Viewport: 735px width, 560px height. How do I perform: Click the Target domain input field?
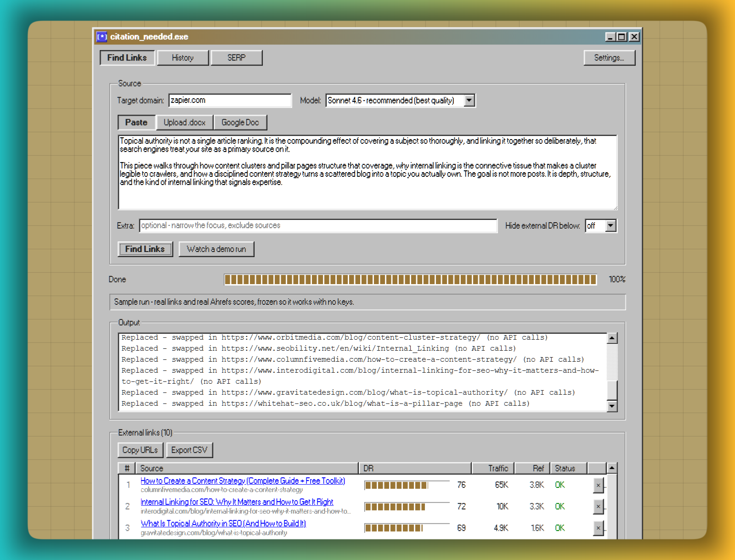[x=230, y=101]
